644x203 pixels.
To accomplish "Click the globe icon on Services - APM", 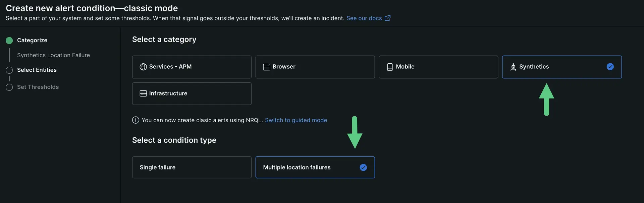I will pos(143,67).
